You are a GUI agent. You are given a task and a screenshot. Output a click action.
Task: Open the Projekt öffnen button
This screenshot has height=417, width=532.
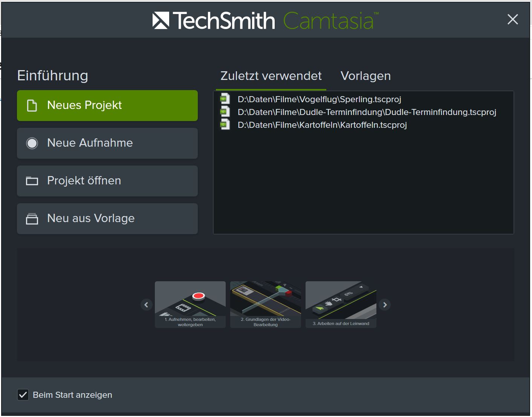pos(107,181)
